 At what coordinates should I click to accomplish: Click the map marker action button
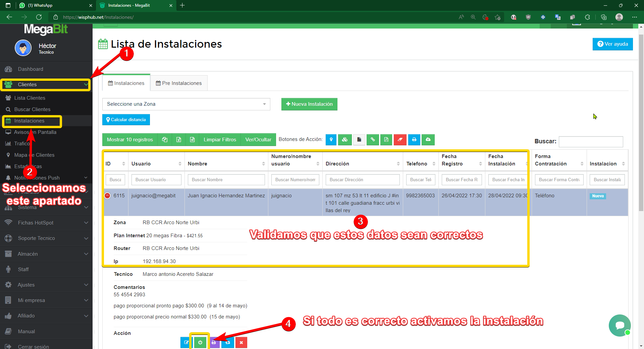tap(331, 140)
